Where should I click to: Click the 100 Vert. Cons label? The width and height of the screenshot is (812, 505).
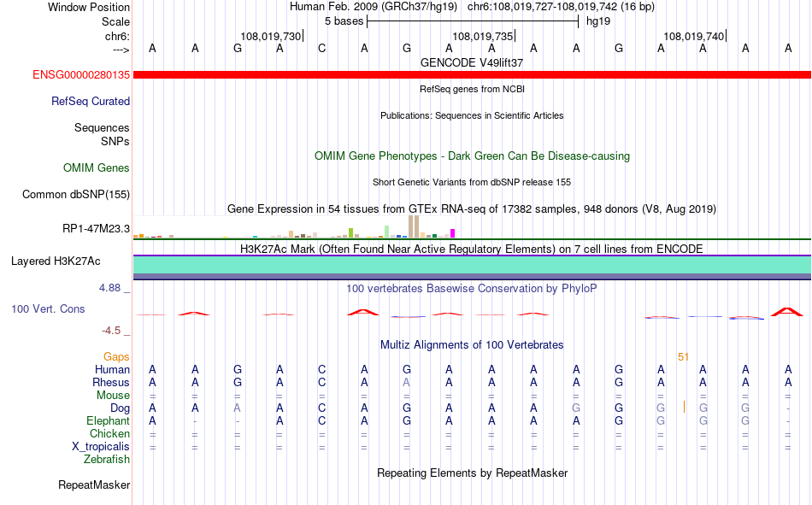48,308
